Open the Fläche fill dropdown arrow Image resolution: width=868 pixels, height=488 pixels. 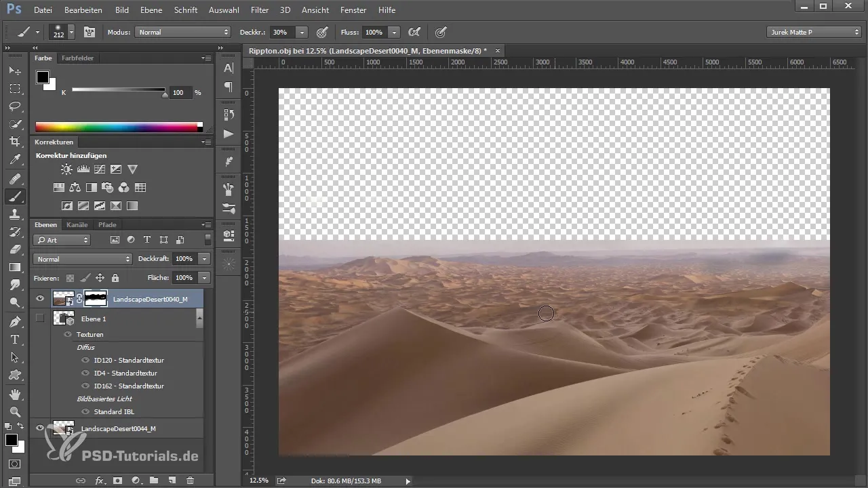click(204, 278)
